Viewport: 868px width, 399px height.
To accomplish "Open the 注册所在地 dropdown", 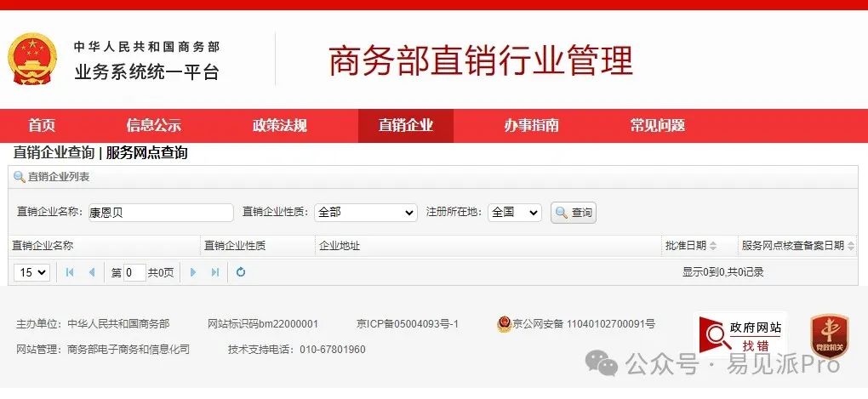I will click(x=514, y=213).
